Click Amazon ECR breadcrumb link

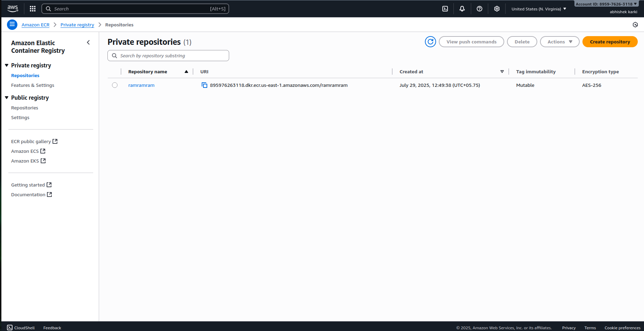pos(35,25)
